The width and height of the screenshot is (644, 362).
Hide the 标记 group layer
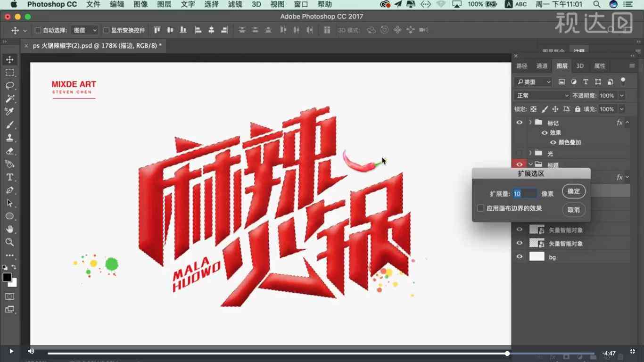click(x=519, y=123)
